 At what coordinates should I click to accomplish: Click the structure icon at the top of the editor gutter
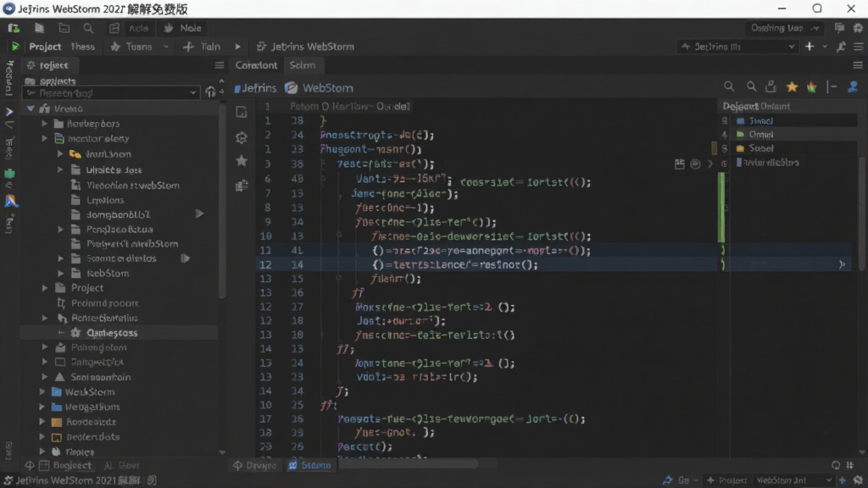[x=242, y=113]
